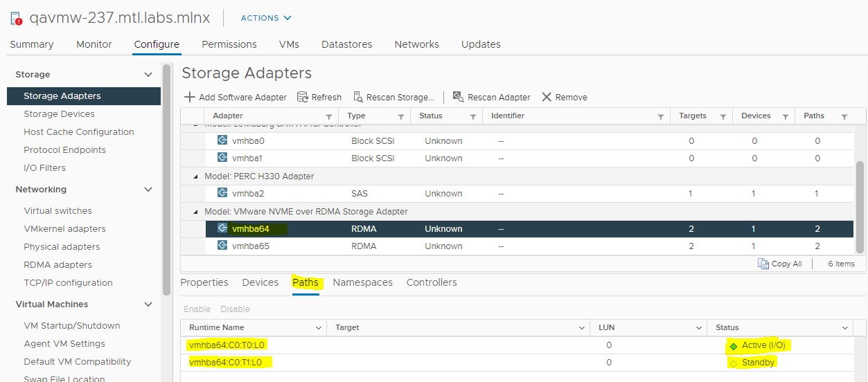Click adapter icon next to vmhba0

point(222,140)
